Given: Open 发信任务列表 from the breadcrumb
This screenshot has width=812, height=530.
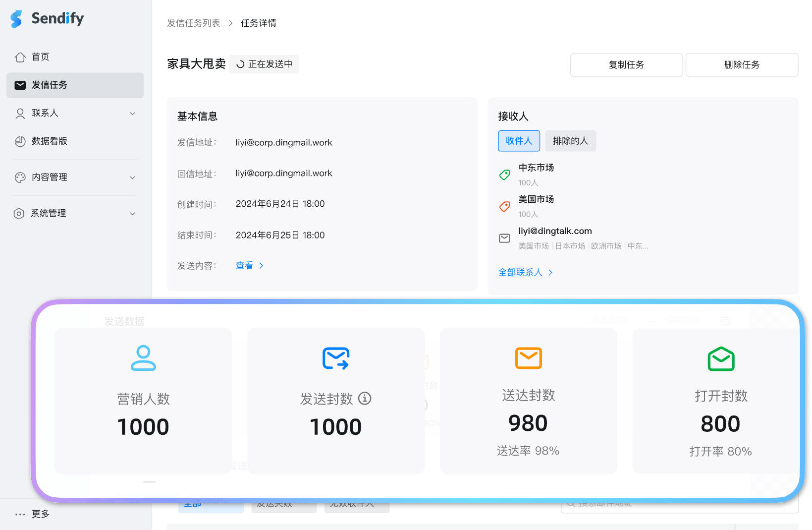Looking at the screenshot, I should [194, 23].
